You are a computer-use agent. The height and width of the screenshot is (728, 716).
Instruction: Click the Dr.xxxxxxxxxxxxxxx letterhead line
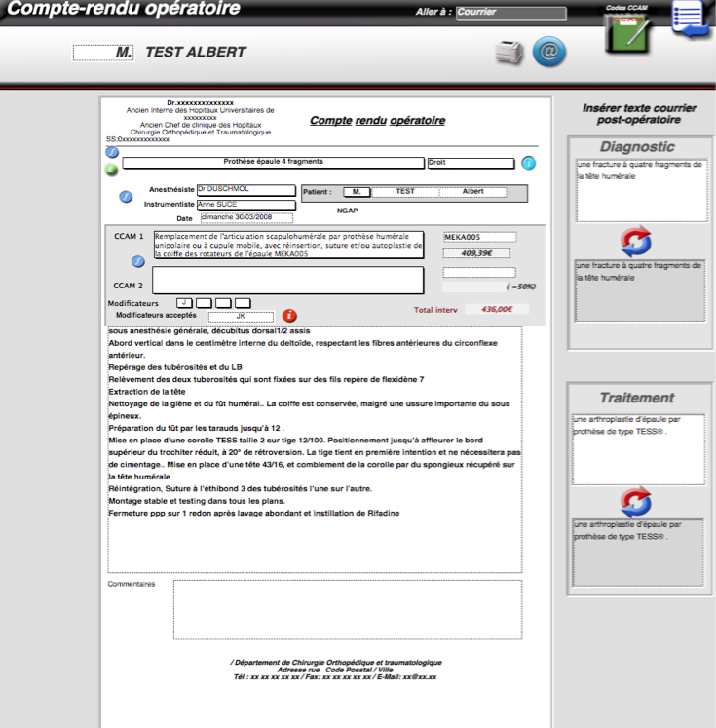[200, 103]
